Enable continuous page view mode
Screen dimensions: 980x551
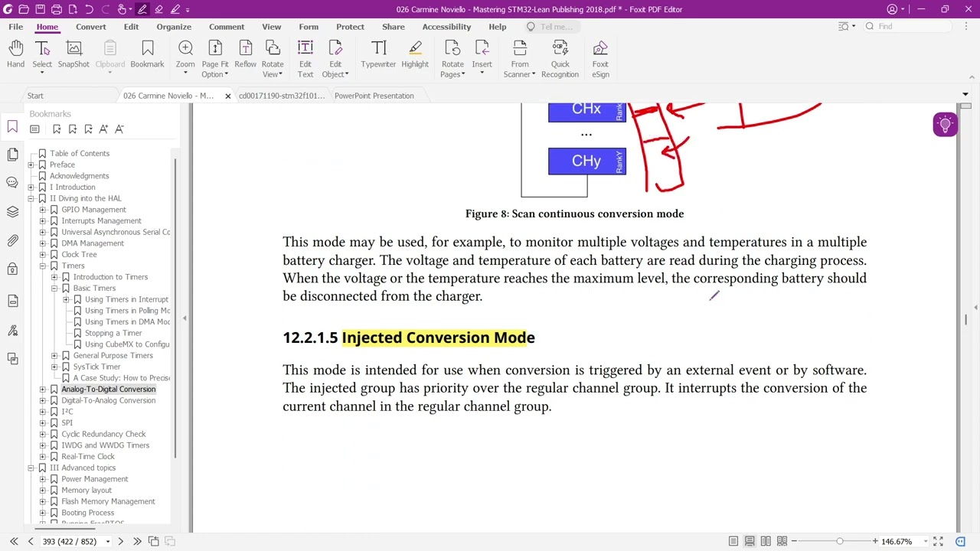point(750,541)
